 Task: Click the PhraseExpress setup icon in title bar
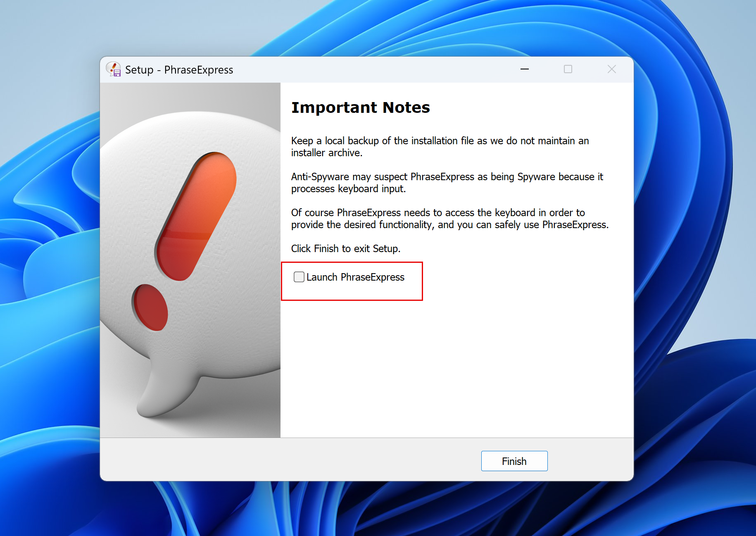point(113,69)
